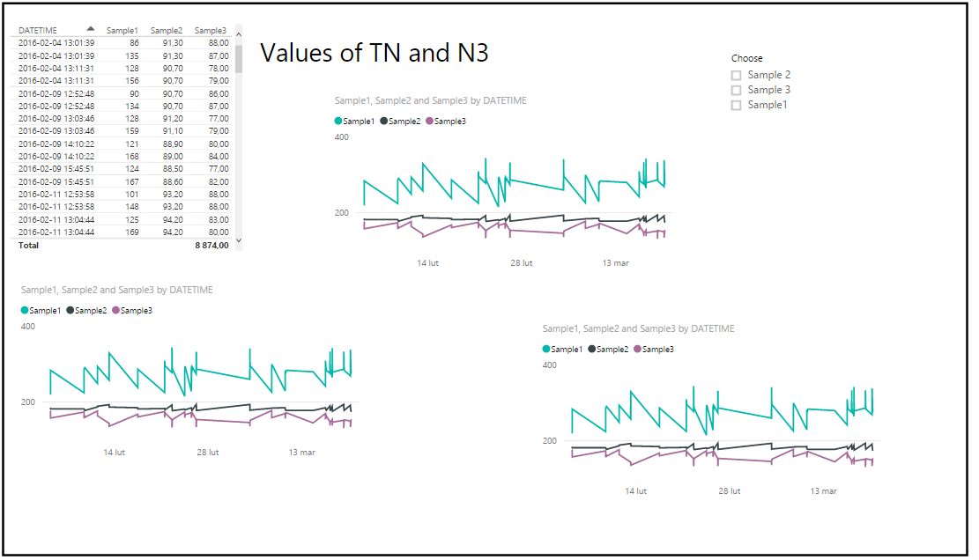Click the teal Sample1 legend dot in the lower-left chart
The image size is (979, 560).
coord(25,310)
